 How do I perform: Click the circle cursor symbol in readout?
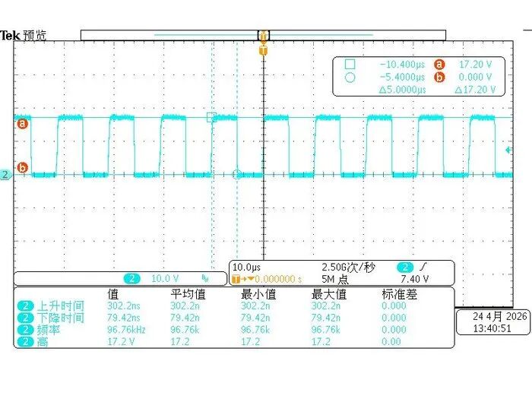pos(350,78)
